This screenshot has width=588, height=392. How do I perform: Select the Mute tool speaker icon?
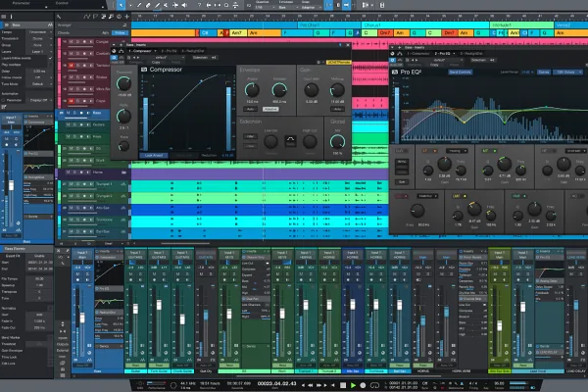(184, 5)
